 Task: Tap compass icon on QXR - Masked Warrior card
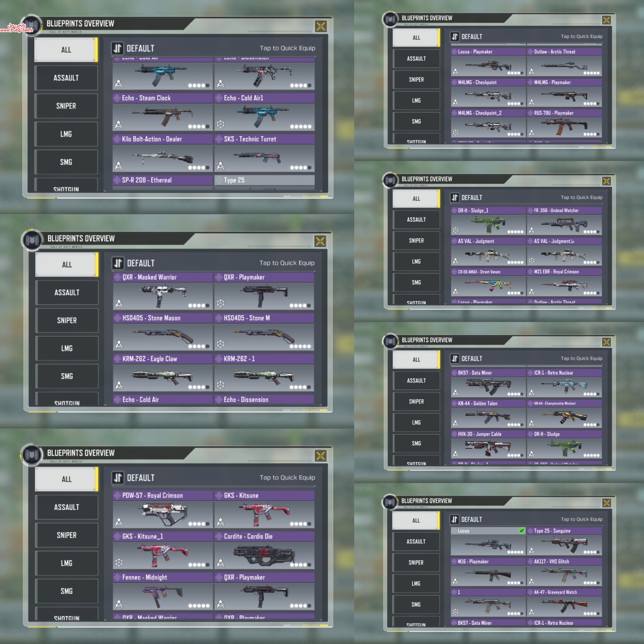pos(119,304)
